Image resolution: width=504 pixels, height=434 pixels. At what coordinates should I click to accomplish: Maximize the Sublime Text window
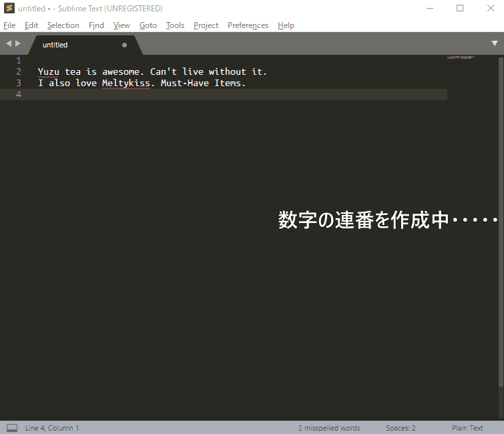click(x=460, y=9)
